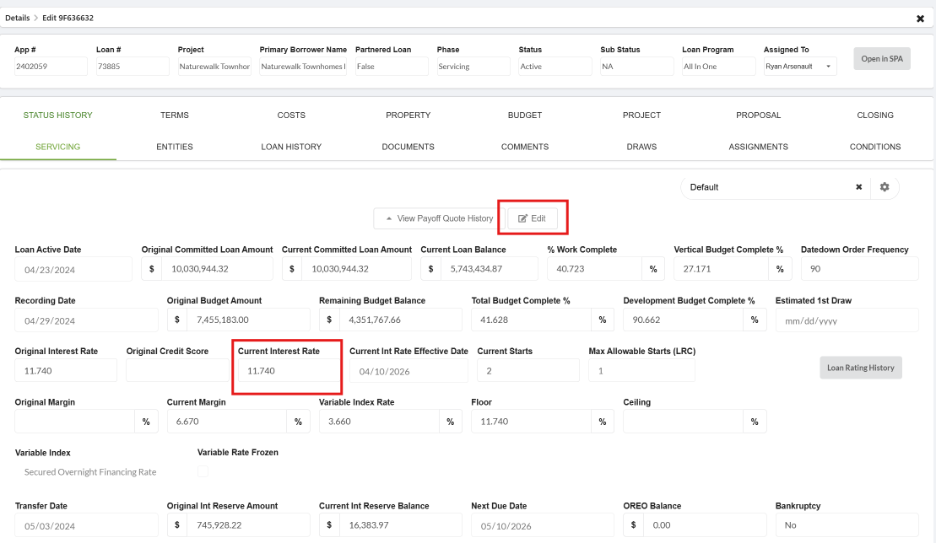Switch to the Assignments tab
Viewport: 936px width, 543px height.
point(758,147)
